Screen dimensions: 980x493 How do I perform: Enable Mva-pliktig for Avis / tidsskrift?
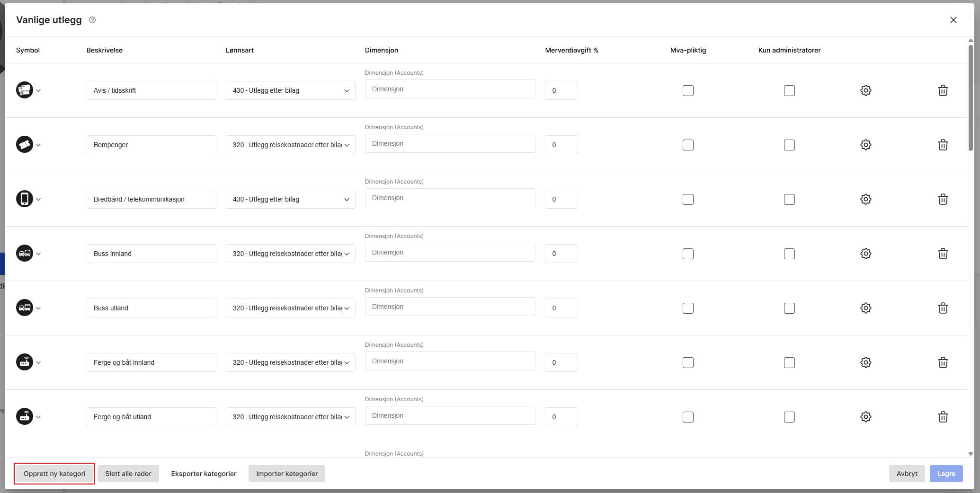click(688, 90)
